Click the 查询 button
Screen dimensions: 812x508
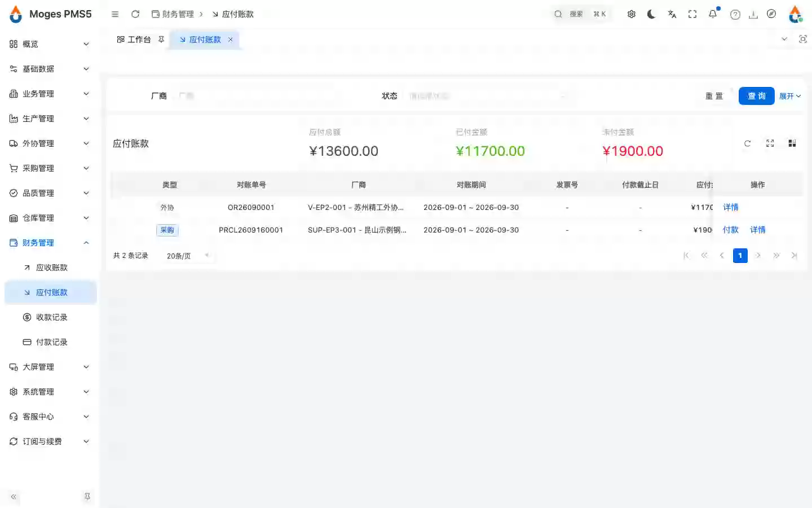click(x=757, y=96)
